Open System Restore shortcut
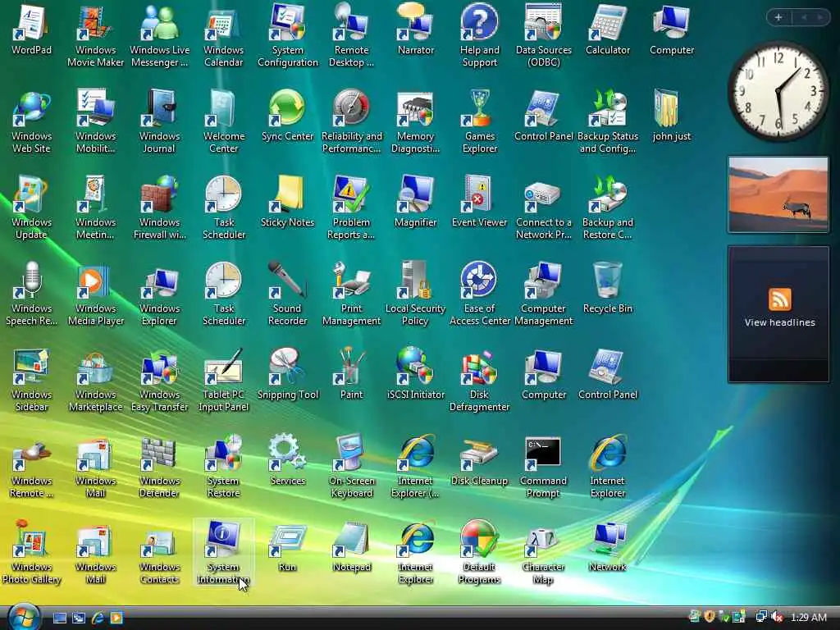Image resolution: width=840 pixels, height=630 pixels. 223,467
